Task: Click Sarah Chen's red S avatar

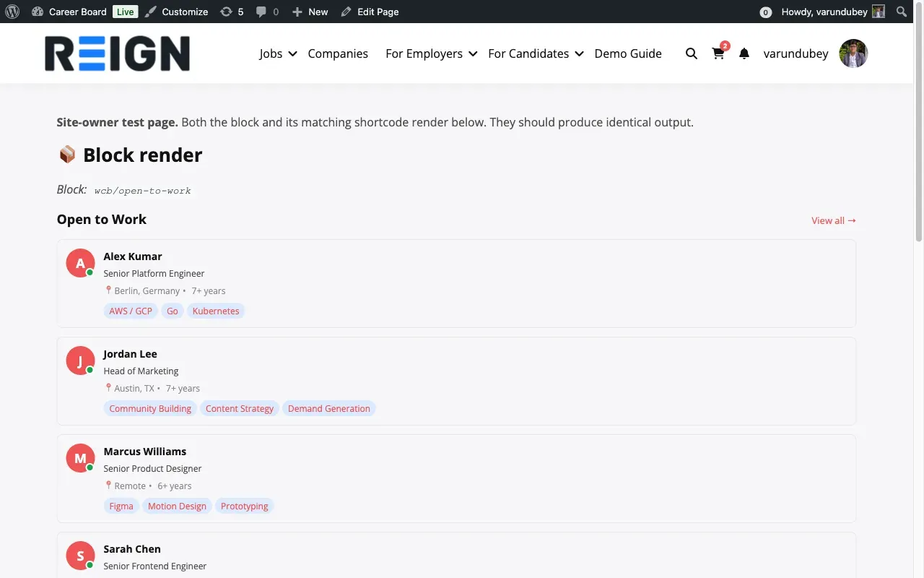Action: 80,556
